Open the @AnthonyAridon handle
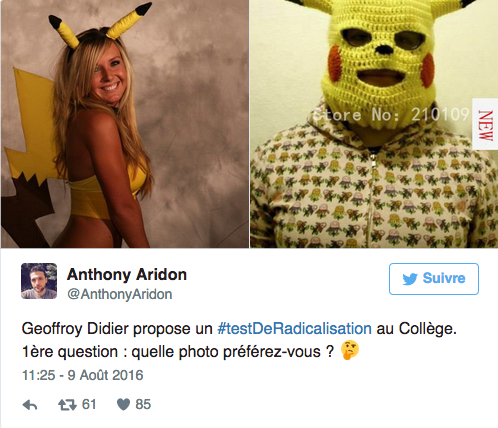 120,294
